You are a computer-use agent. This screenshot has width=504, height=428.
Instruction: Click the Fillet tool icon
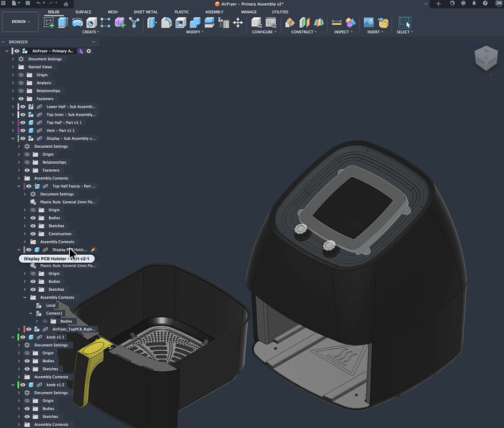click(x=166, y=23)
